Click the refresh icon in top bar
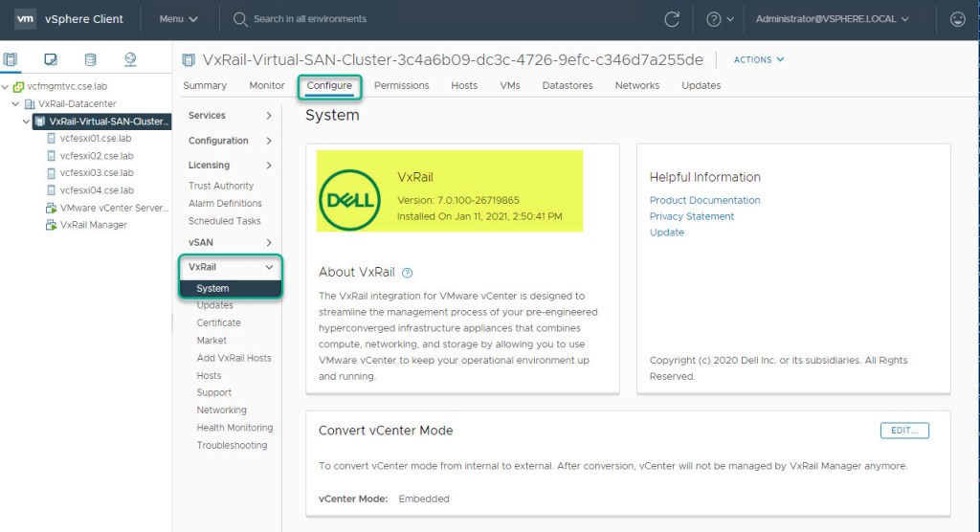The width and height of the screenshot is (980, 532). [x=672, y=19]
